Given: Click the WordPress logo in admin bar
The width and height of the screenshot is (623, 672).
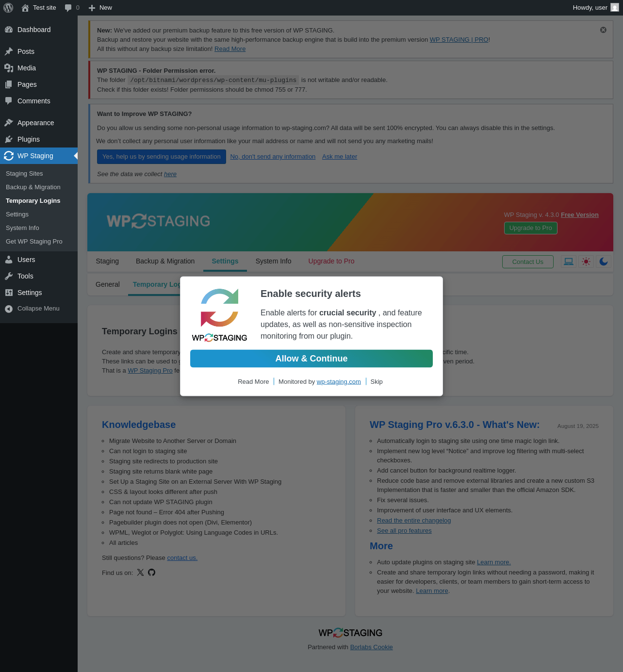Looking at the screenshot, I should click(8, 8).
